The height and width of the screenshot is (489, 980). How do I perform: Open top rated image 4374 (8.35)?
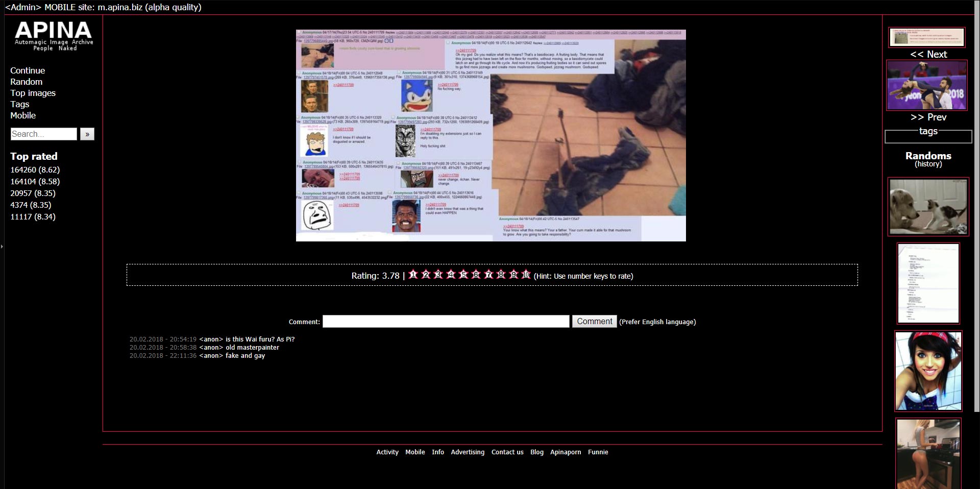click(31, 205)
